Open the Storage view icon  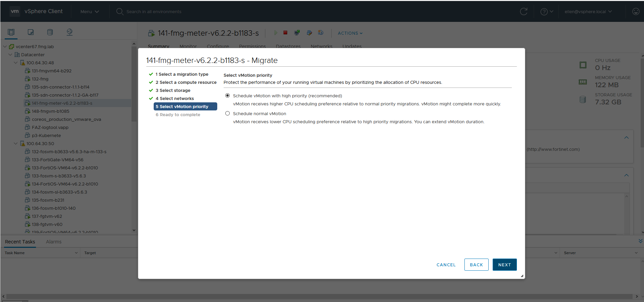coord(50,32)
